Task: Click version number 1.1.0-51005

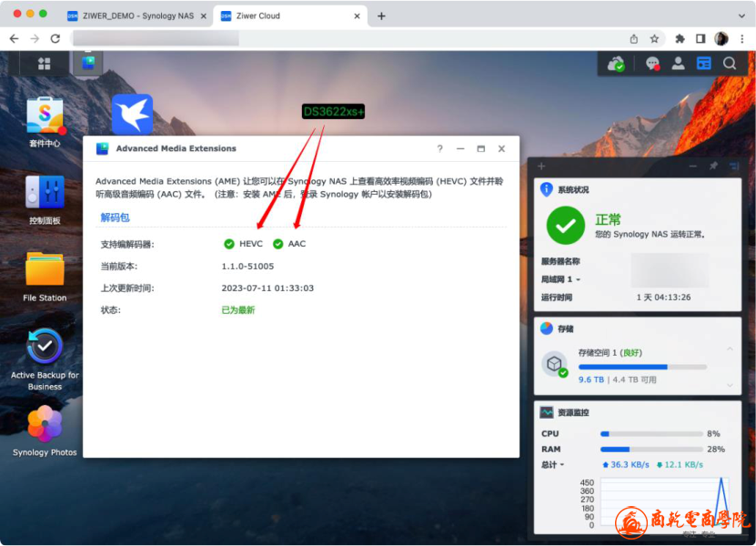Action: point(247,267)
